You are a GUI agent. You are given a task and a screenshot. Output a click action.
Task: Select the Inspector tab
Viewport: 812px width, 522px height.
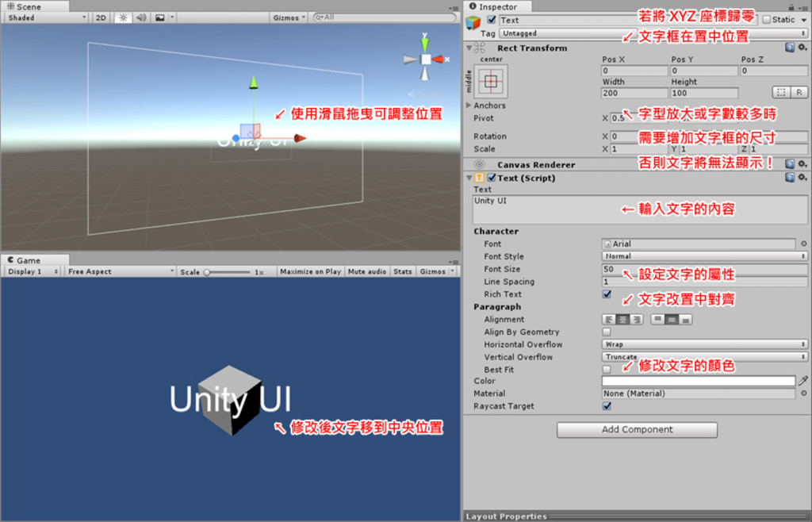(x=496, y=6)
